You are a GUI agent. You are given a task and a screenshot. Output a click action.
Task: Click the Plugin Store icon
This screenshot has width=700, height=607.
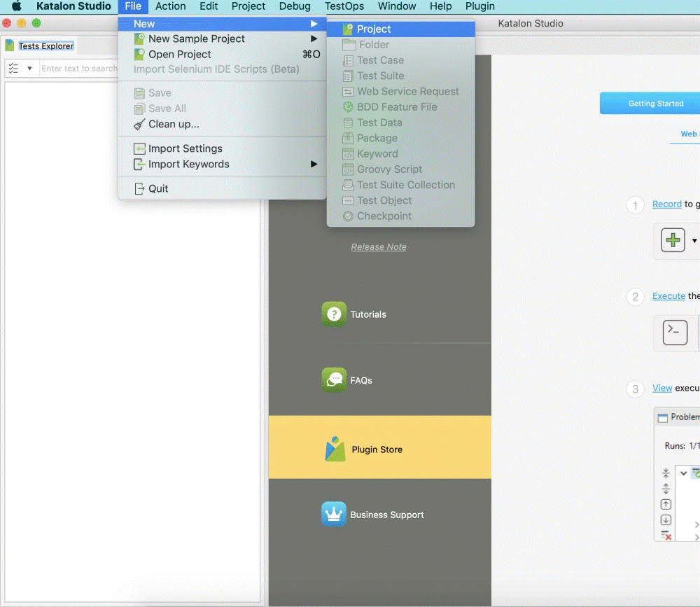coord(335,449)
